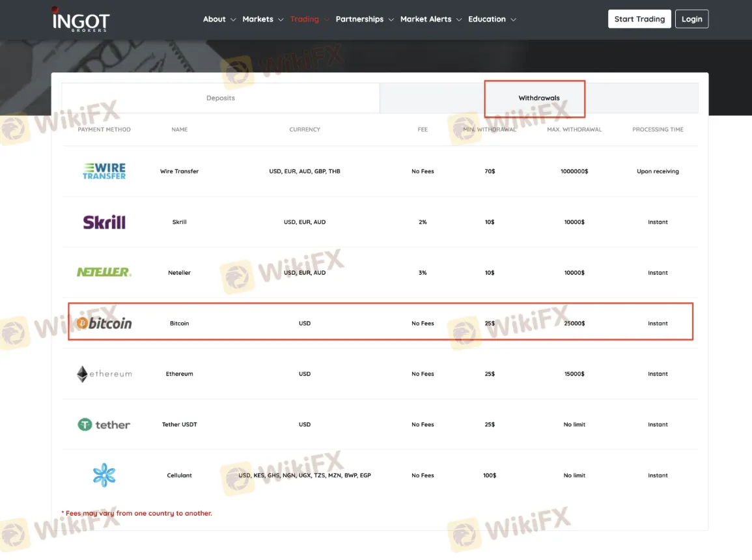Click the USD, EUR, AUD, GBP, THB cell
Viewport: 752px width, 560px height.
tap(305, 171)
